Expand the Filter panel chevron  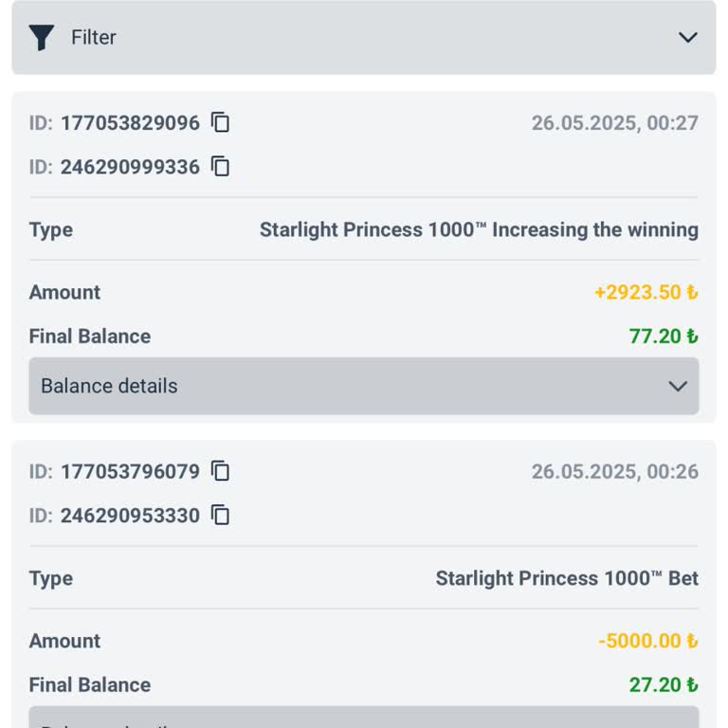688,38
